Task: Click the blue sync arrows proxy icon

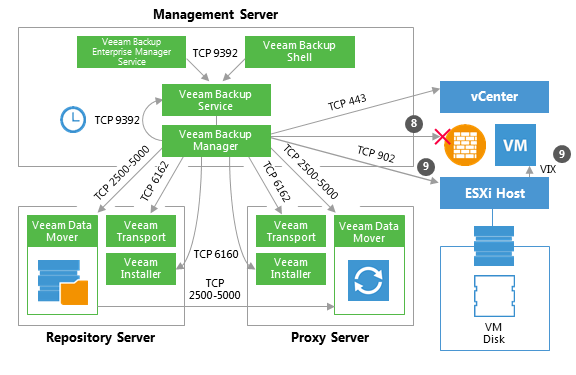Action: coord(368,280)
